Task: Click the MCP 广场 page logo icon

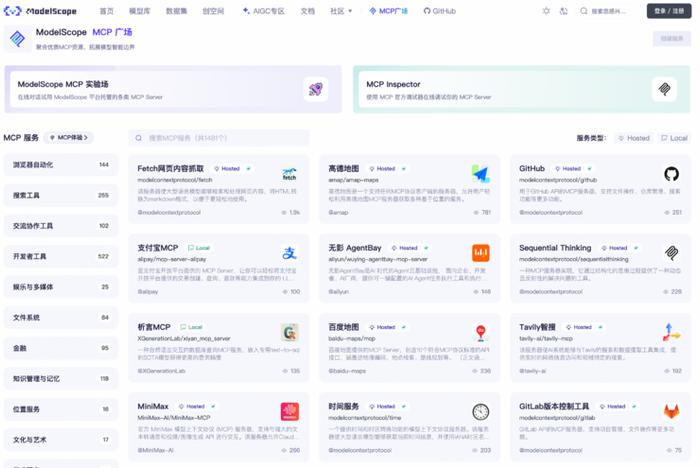Action: click(x=17, y=38)
